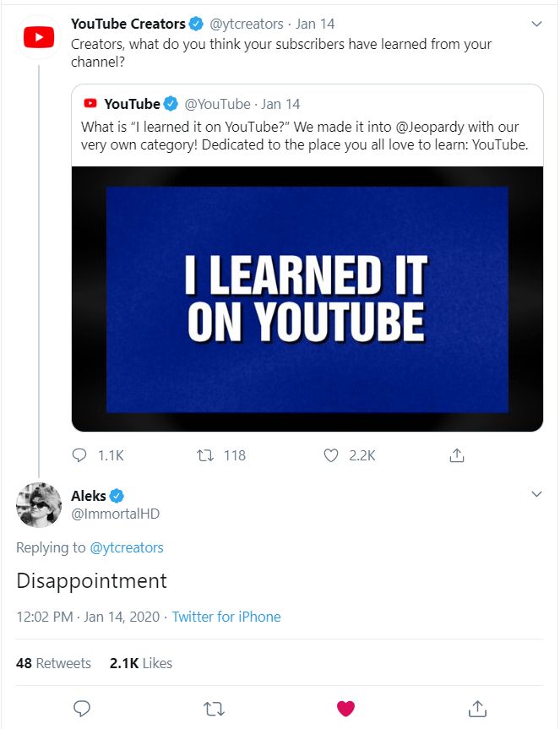View the 2.1K Likes list
560x729 pixels.
[x=141, y=663]
